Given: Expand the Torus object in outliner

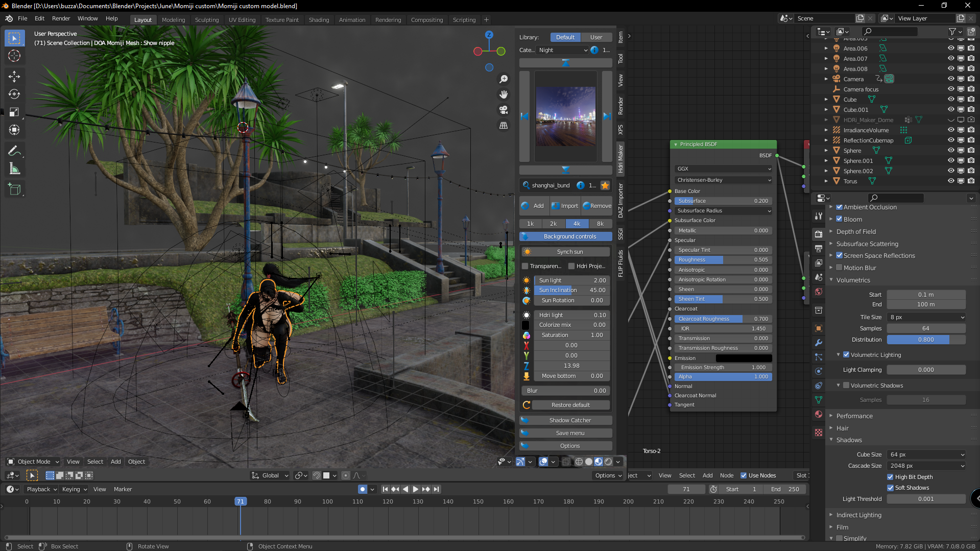Looking at the screenshot, I should click(x=826, y=181).
